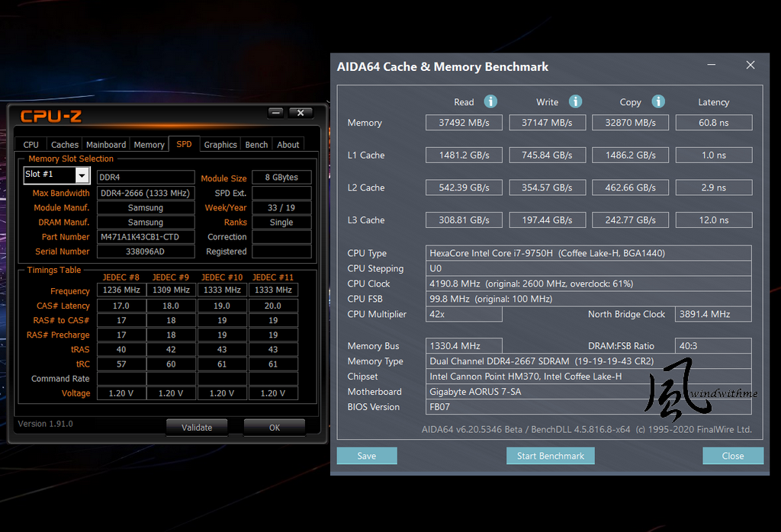Click the OK button in CPU-Z
781x532 pixels.
[x=275, y=428]
